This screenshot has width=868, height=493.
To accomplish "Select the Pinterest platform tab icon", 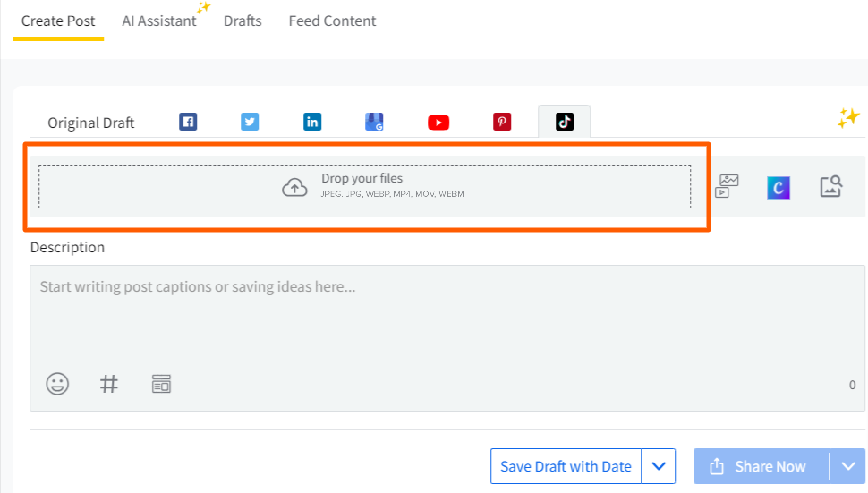I will (502, 122).
